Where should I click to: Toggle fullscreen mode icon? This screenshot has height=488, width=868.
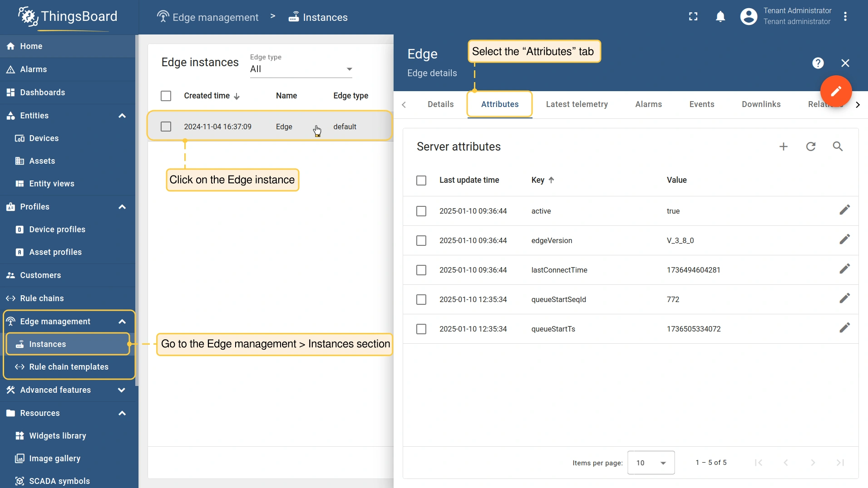click(x=693, y=17)
